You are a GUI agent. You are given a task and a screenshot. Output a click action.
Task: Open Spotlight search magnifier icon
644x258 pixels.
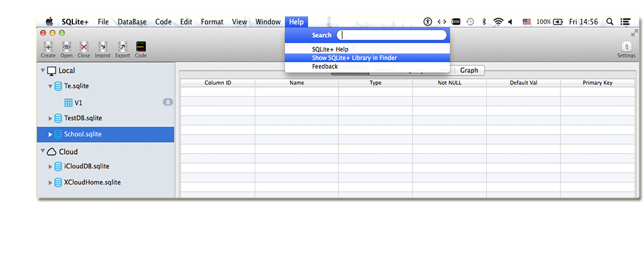(610, 22)
